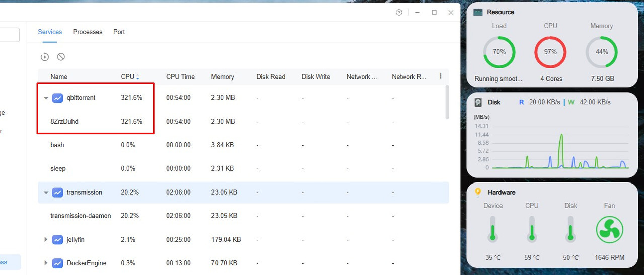The height and width of the screenshot is (275, 644).
Task: Click the jellyfin service chart icon
Action: (x=57, y=240)
